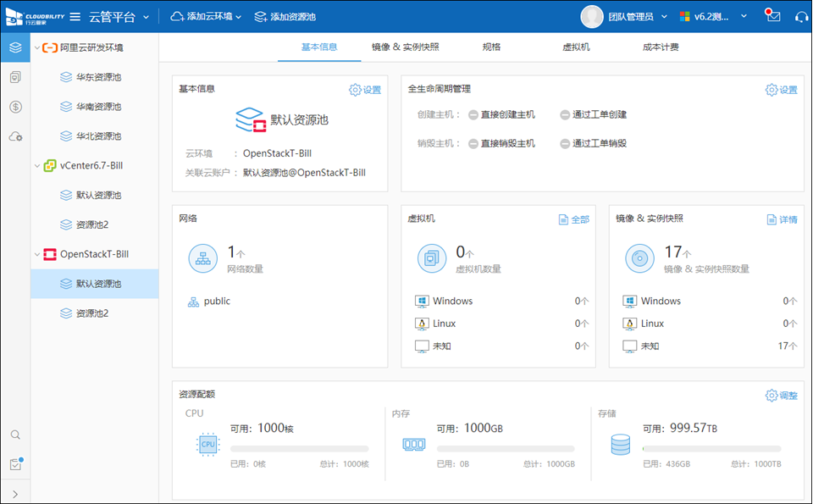This screenshot has width=813, height=504.
Task: Click the headset support icon
Action: pos(800,17)
